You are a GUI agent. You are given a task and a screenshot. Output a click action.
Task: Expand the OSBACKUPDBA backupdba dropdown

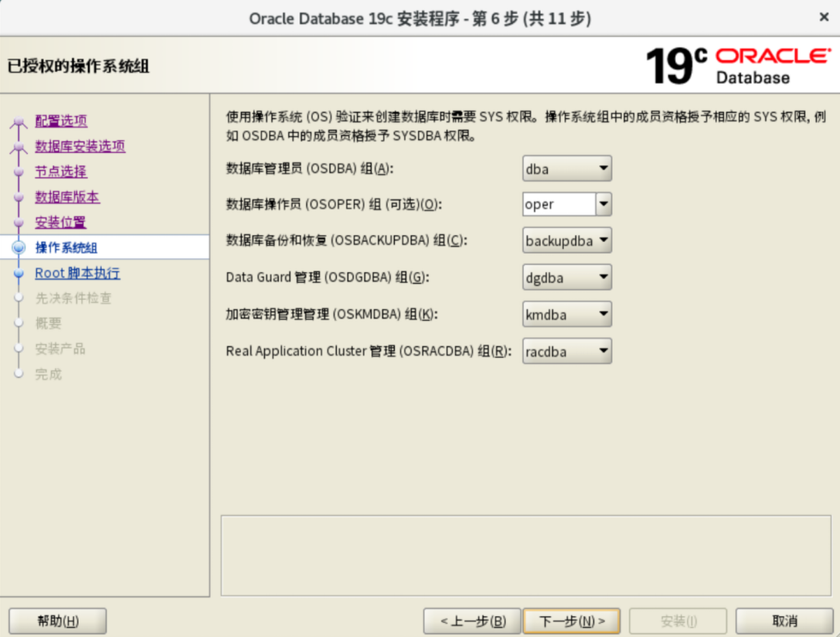click(x=567, y=241)
